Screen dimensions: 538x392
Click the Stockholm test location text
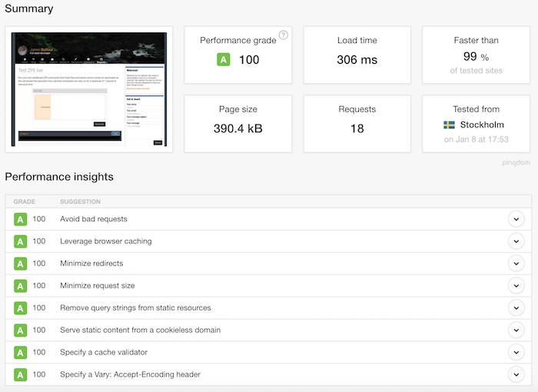click(482, 125)
